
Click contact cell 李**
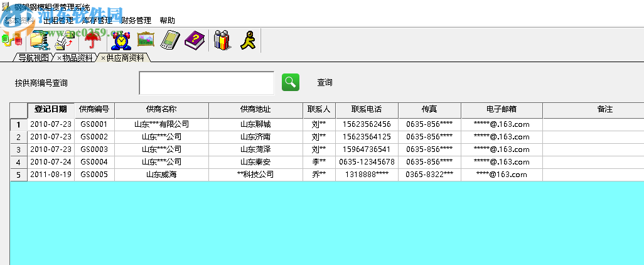click(x=319, y=162)
